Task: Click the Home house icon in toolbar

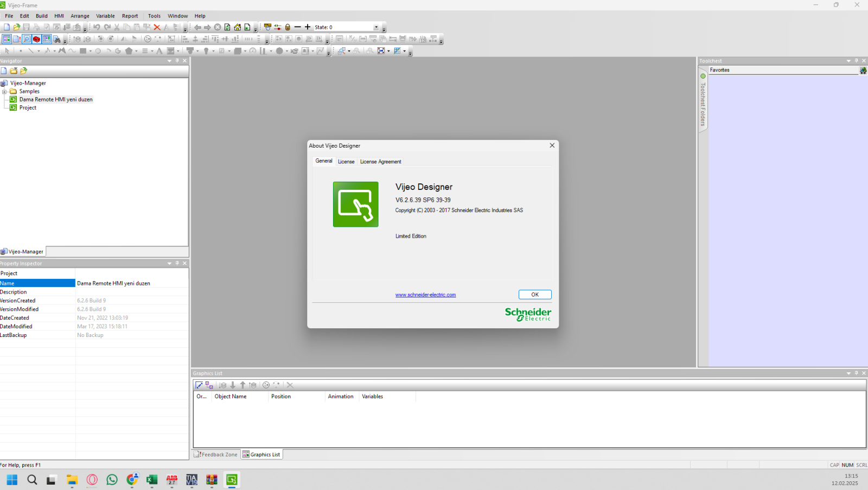Action: coord(237,27)
